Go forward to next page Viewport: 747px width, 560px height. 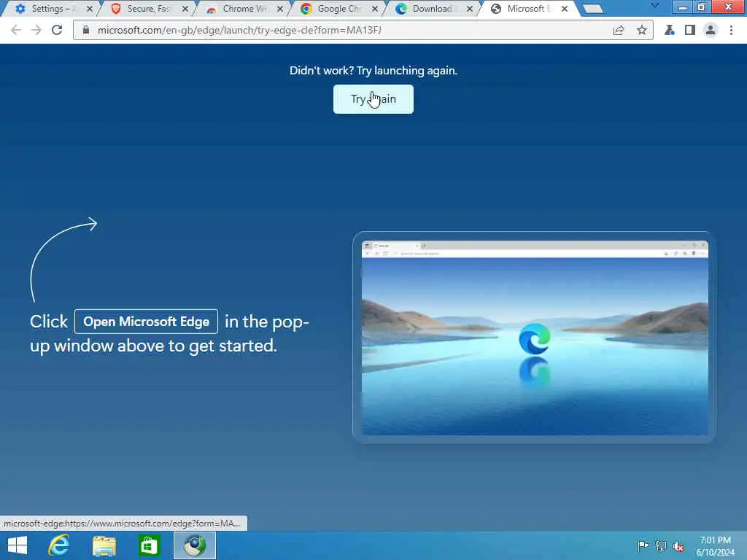pos(36,30)
